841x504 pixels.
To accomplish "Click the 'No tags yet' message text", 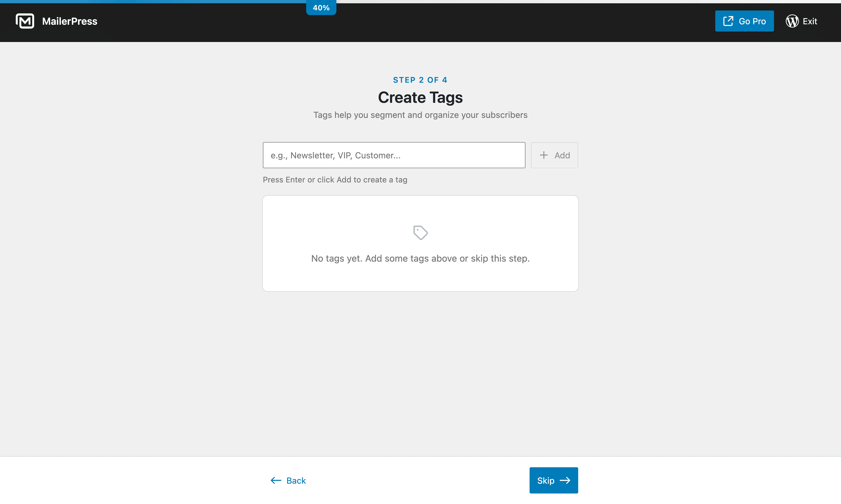I will click(x=420, y=258).
